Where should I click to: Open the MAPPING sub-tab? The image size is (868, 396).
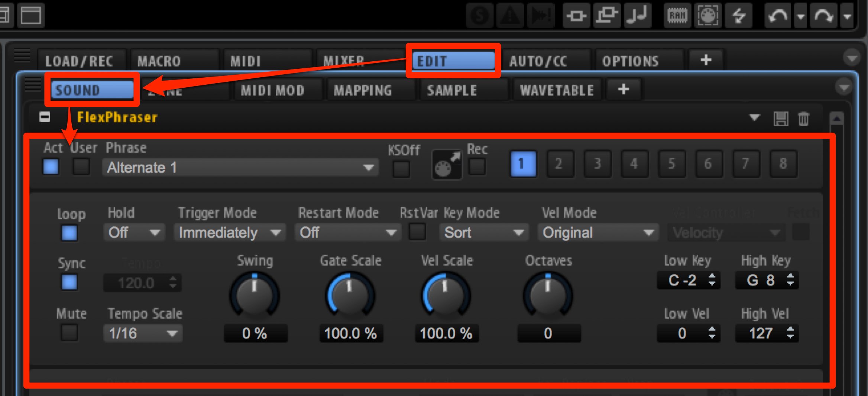pos(370,90)
